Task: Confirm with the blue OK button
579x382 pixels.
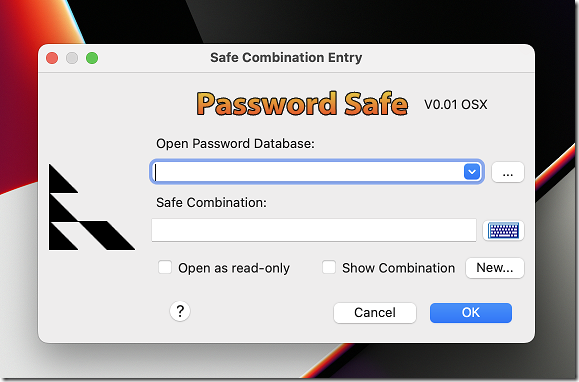Action: click(x=471, y=313)
